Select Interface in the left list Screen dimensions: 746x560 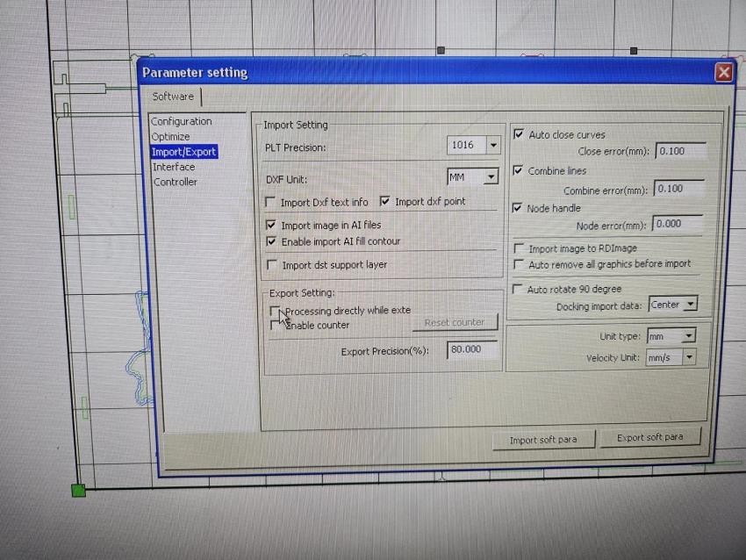174,167
